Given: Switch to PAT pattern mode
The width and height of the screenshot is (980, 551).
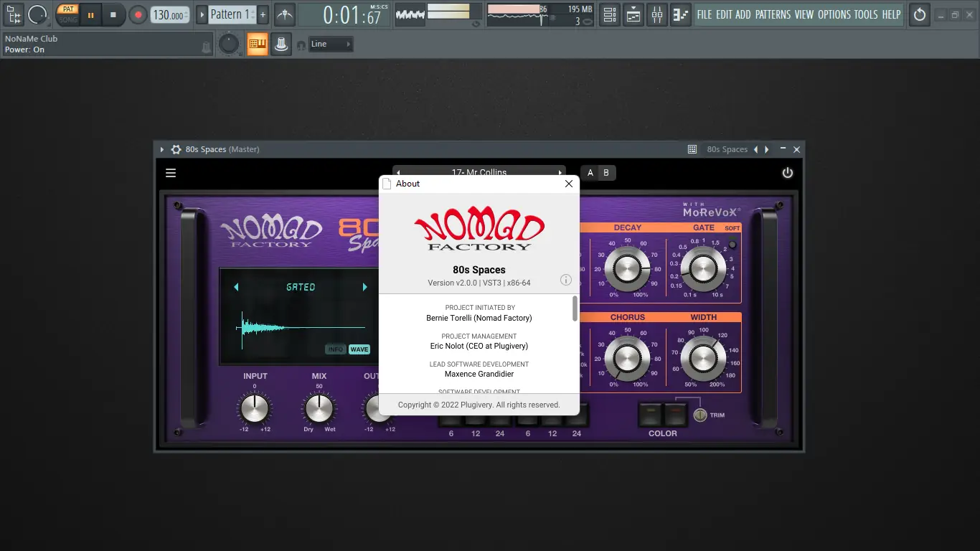Looking at the screenshot, I should click(x=68, y=9).
